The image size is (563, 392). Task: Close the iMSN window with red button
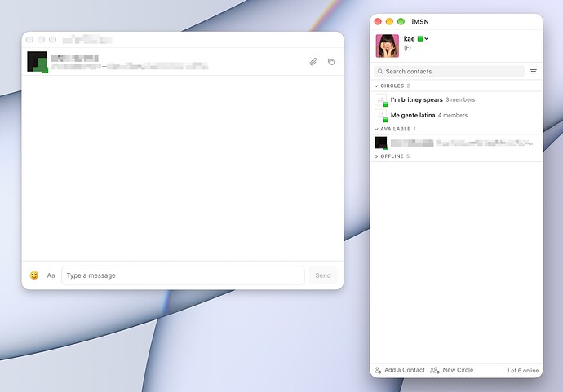[x=378, y=21]
